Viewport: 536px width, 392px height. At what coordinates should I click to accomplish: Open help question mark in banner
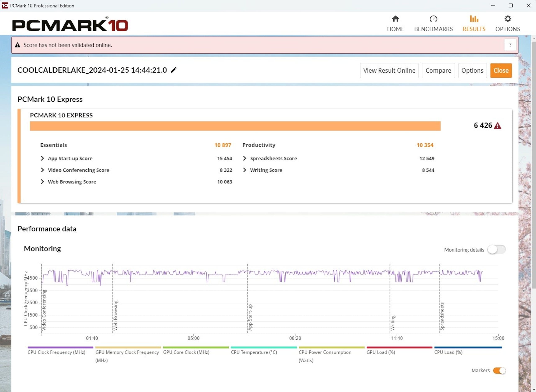tap(510, 45)
